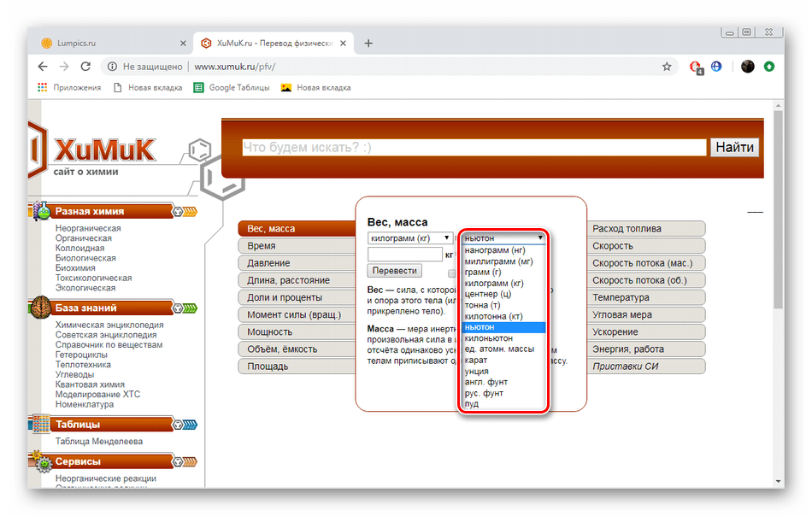Click the Найти search button

click(x=734, y=148)
